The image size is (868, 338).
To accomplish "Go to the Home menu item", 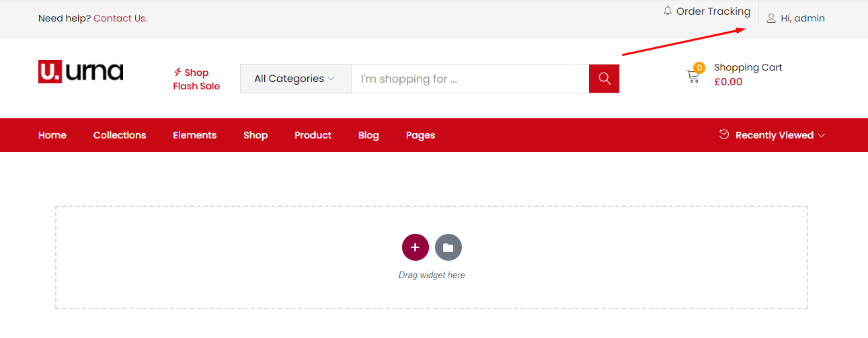I will [x=52, y=135].
